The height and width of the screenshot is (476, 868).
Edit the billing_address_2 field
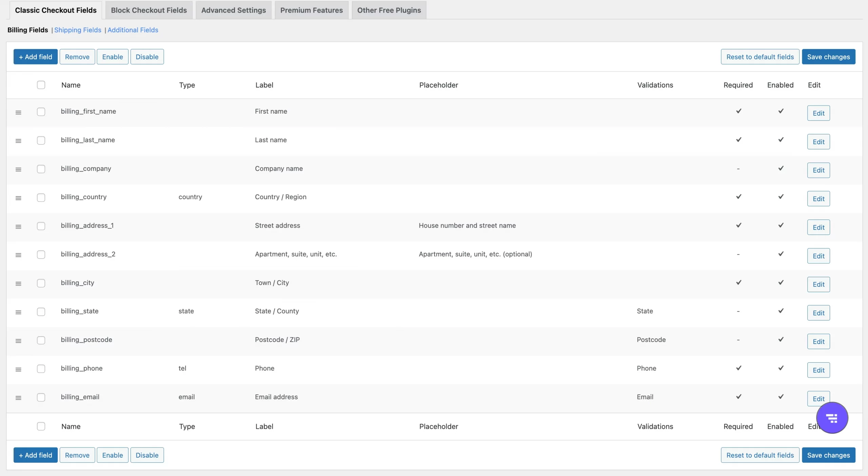tap(818, 256)
